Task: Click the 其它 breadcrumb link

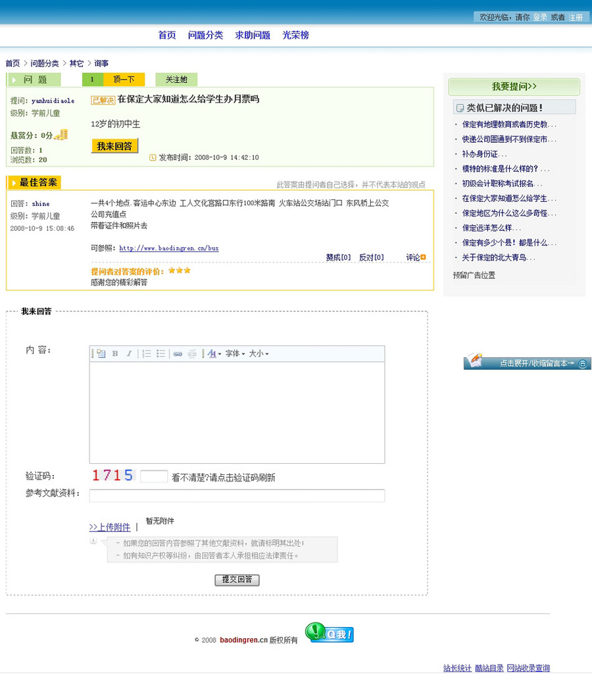Action: (76, 63)
